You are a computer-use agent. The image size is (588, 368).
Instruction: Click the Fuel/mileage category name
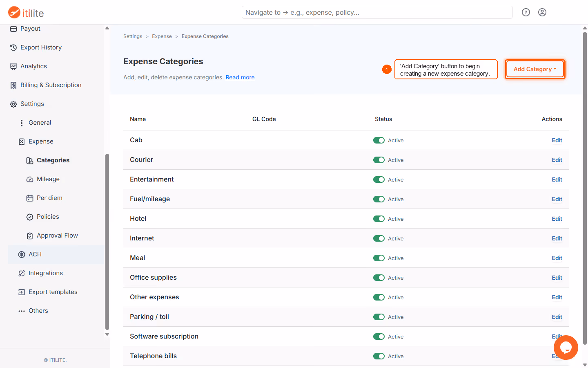(150, 199)
